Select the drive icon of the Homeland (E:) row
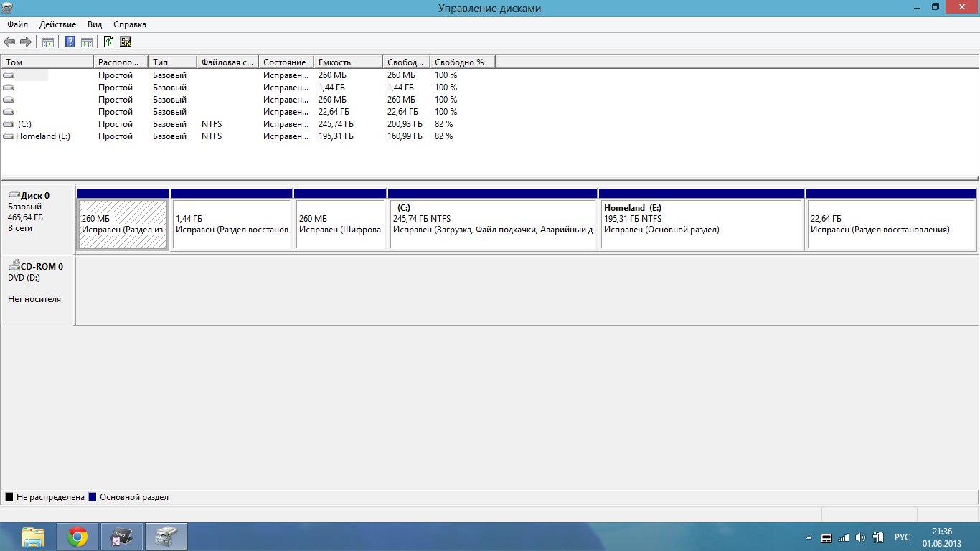Image resolution: width=980 pixels, height=551 pixels. [x=9, y=136]
